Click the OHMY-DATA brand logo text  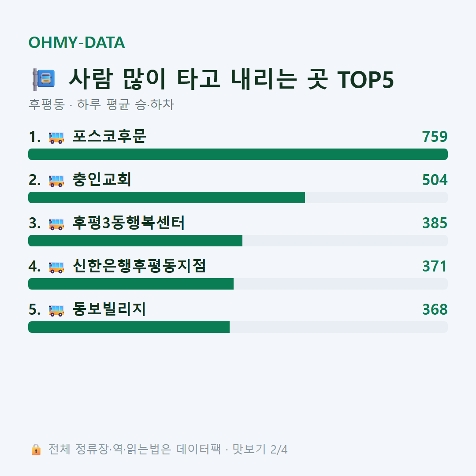coord(77,42)
